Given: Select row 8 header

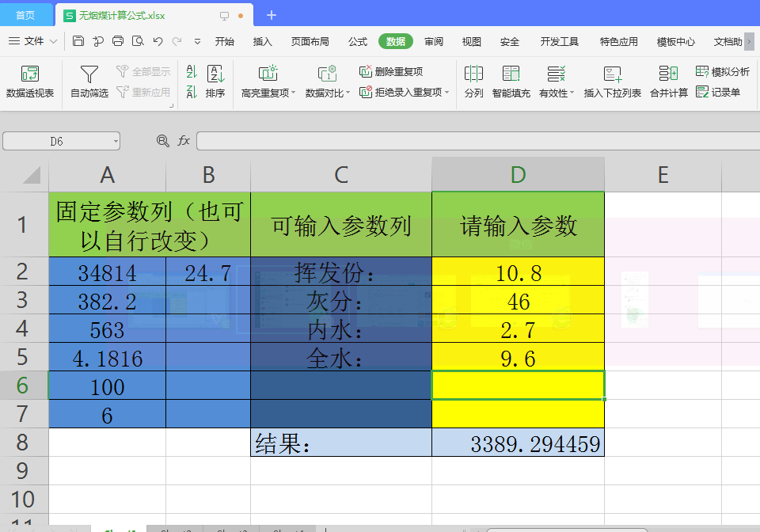Looking at the screenshot, I should (x=24, y=443).
